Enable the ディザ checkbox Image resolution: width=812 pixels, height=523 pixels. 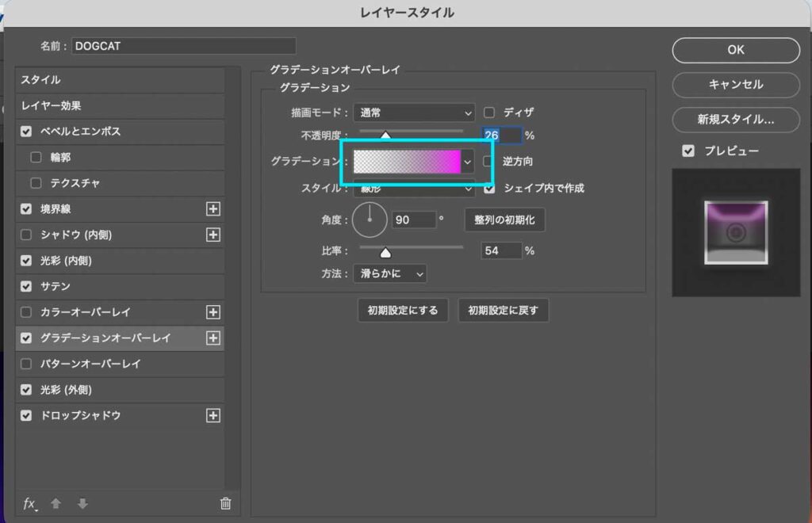tap(489, 113)
